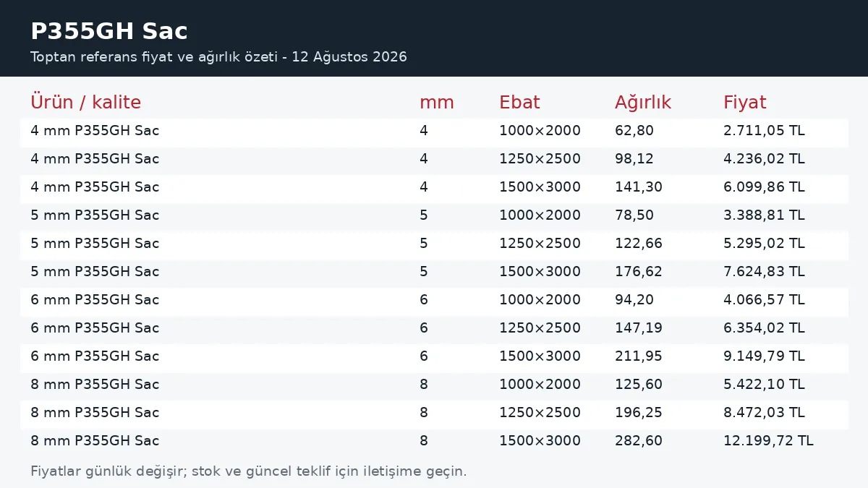Select the Ebat column header
Viewport: 868px width, 488px height.
[519, 102]
